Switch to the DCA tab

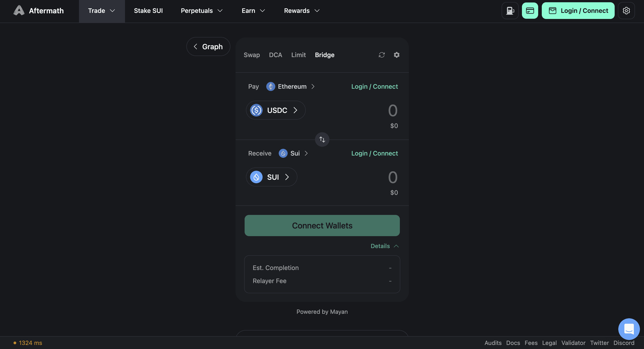pyautogui.click(x=275, y=55)
